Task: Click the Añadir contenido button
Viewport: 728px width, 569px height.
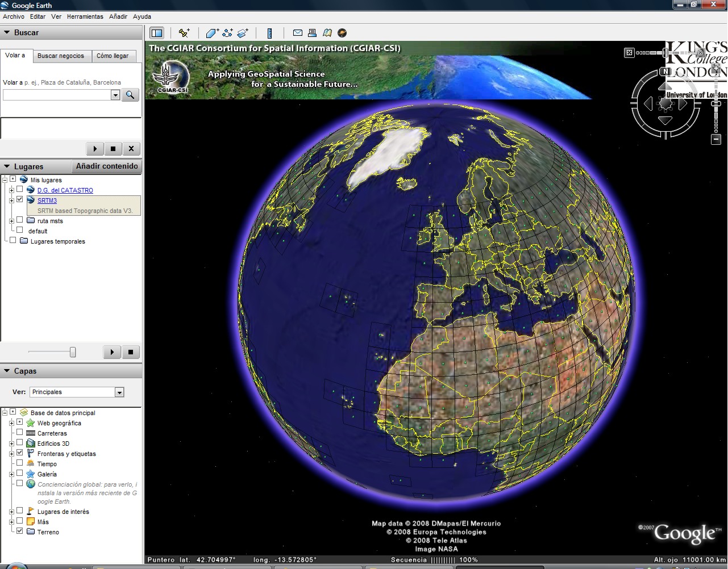Action: [x=107, y=166]
